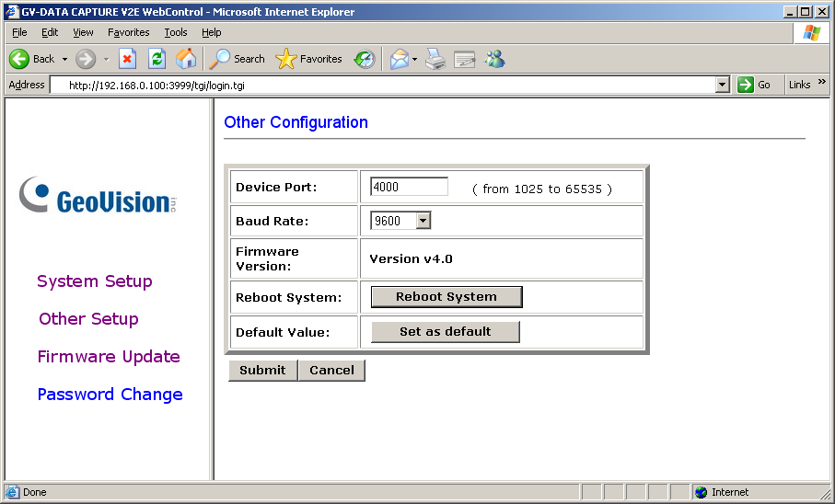Click the Cancel button

pyautogui.click(x=331, y=371)
